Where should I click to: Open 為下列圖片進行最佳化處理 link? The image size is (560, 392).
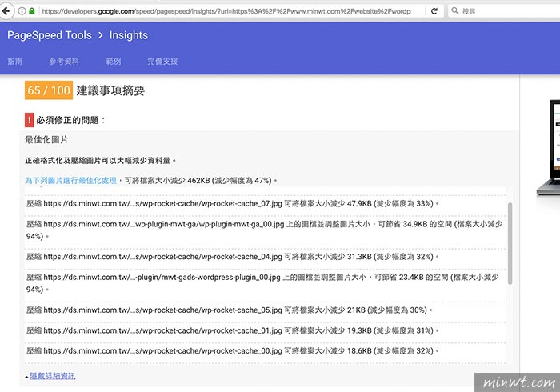tap(70, 180)
